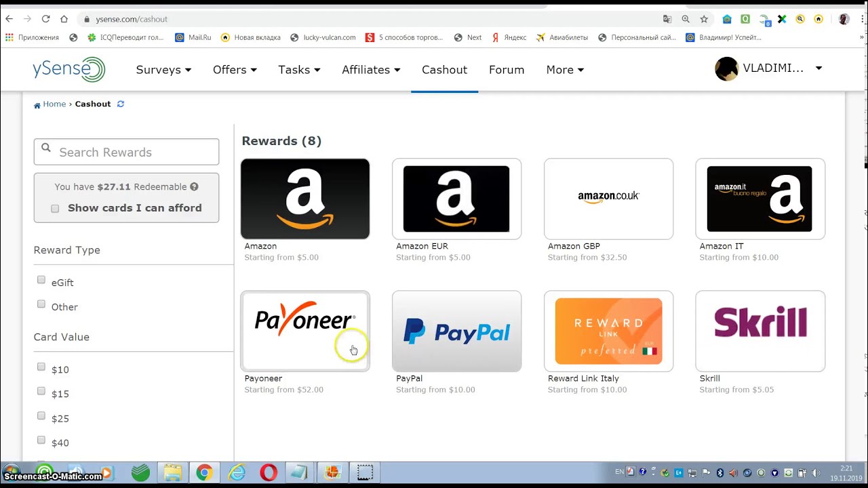Click the Новая вкладка bookmark
The height and width of the screenshot is (488, 868).
(x=251, y=37)
